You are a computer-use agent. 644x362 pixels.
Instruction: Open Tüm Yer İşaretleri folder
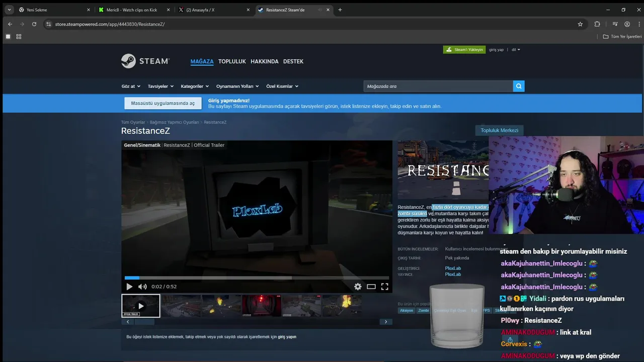coord(622,37)
